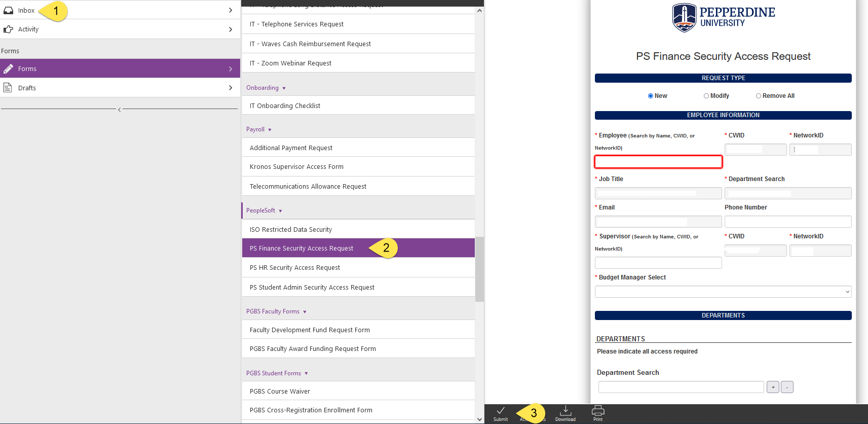Select the Modify request type option
The width and height of the screenshot is (868, 424).
pos(706,96)
